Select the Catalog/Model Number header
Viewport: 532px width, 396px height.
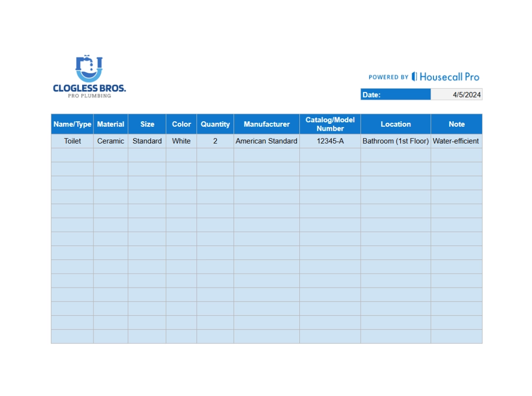[x=330, y=124]
